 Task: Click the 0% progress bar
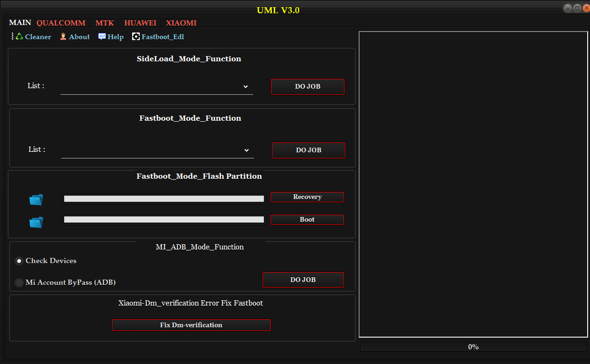coord(473,347)
